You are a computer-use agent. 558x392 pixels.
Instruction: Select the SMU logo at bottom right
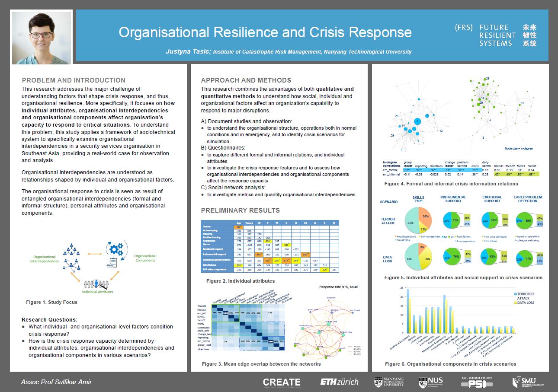528,382
